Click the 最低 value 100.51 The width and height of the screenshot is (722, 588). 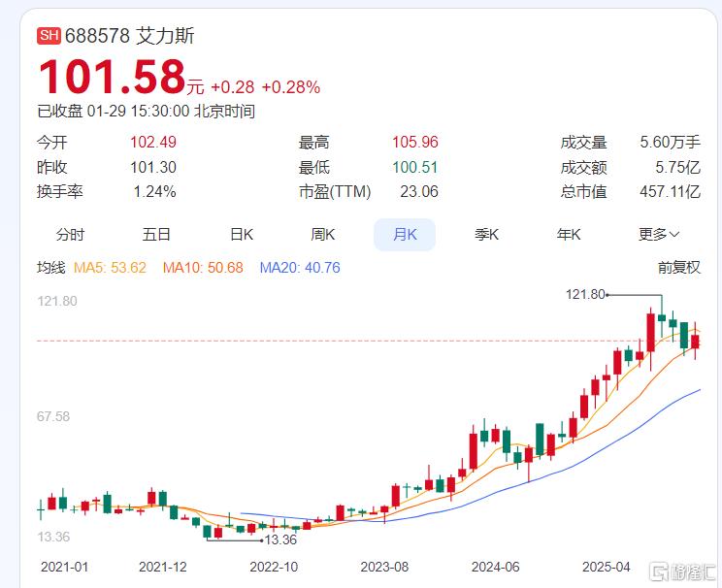[415, 167]
